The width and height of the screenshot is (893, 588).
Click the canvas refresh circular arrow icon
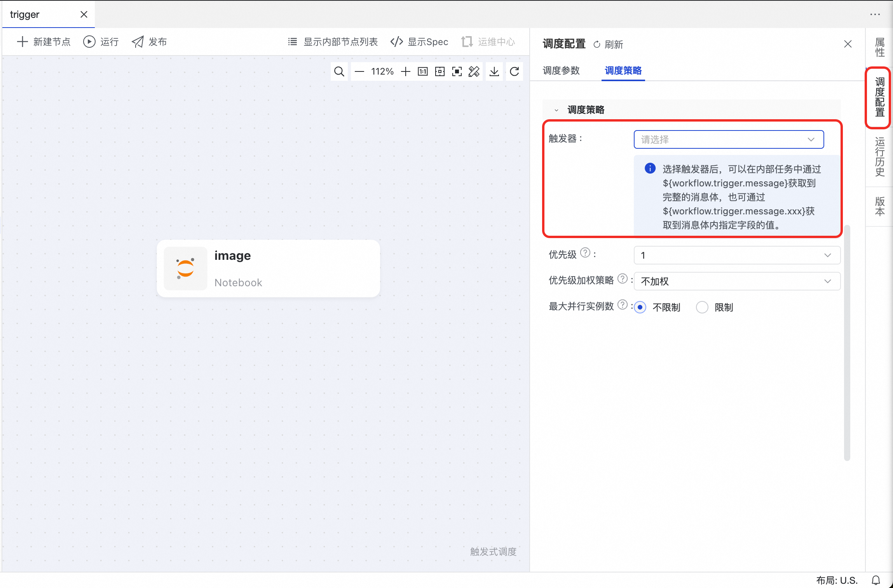(x=514, y=71)
